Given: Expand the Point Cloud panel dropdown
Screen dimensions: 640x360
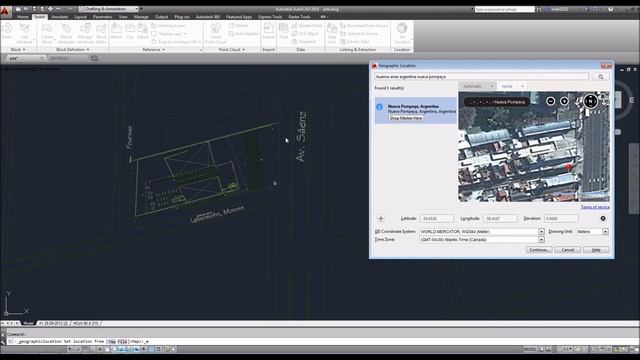Looking at the screenshot, I should point(231,49).
